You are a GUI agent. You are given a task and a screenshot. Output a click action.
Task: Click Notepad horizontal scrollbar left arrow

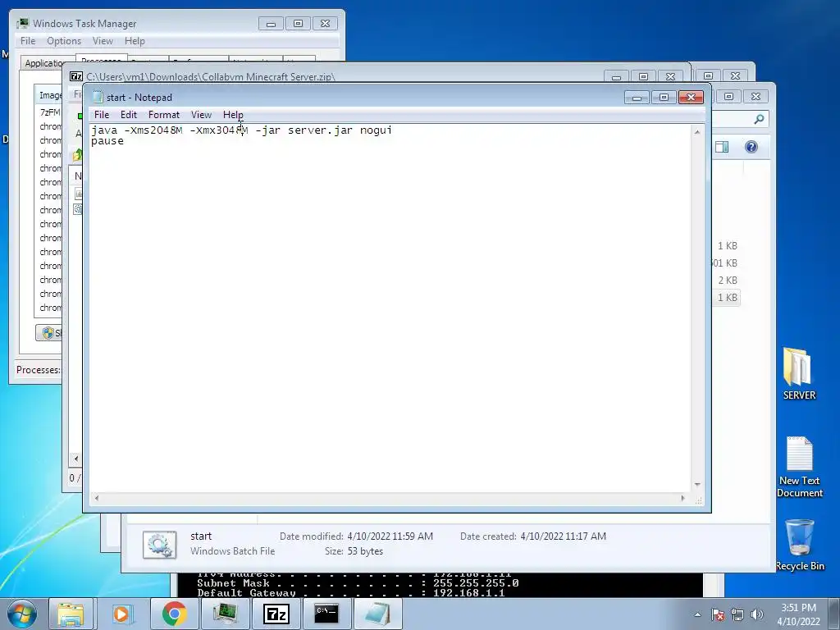click(97, 498)
